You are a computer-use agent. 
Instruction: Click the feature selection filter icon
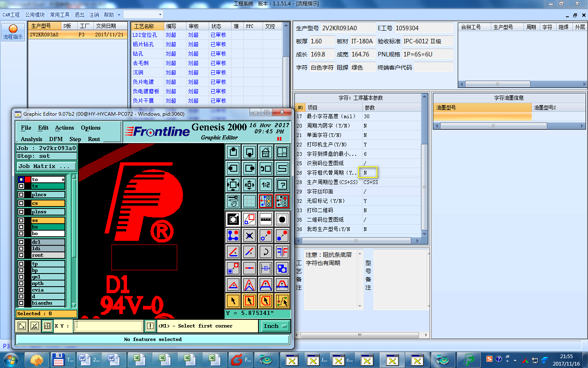pos(282,219)
